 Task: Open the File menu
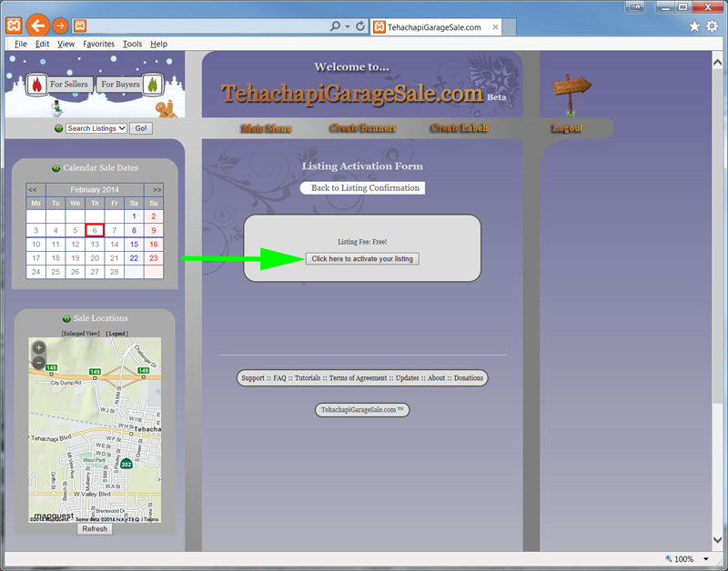pos(20,44)
